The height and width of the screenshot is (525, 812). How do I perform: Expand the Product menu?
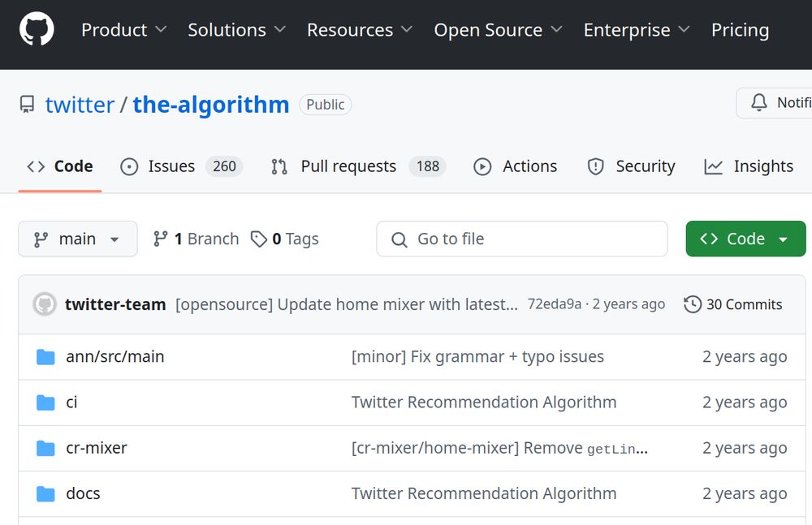[123, 29]
